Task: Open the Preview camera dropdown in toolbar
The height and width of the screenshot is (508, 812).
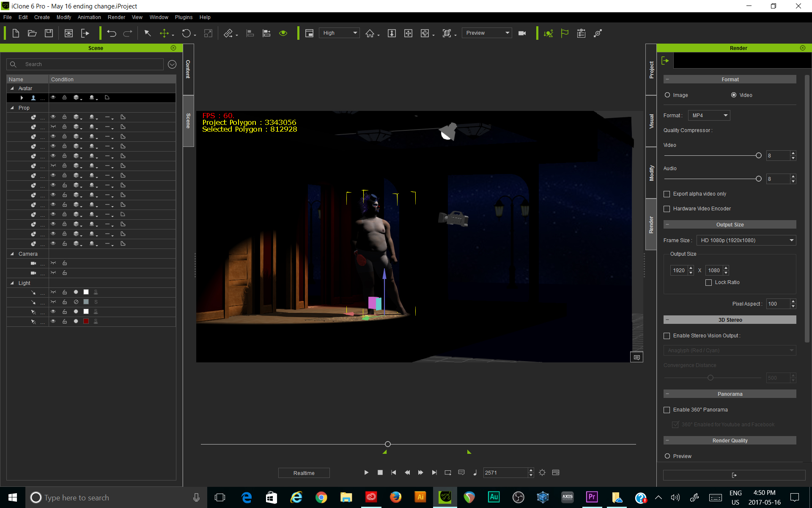Action: pos(487,33)
